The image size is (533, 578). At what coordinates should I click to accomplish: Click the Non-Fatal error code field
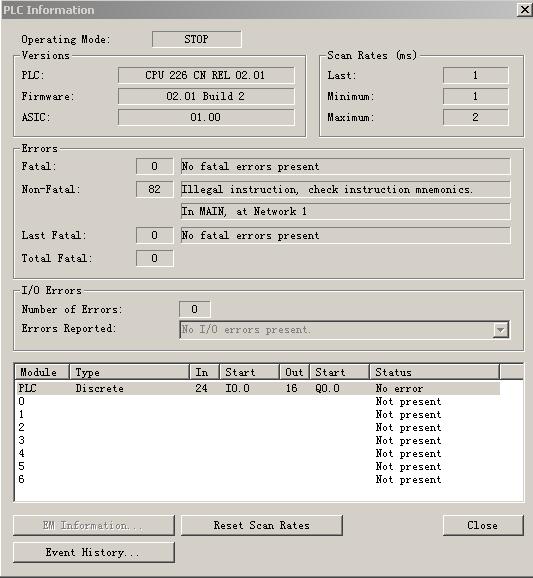click(x=154, y=189)
